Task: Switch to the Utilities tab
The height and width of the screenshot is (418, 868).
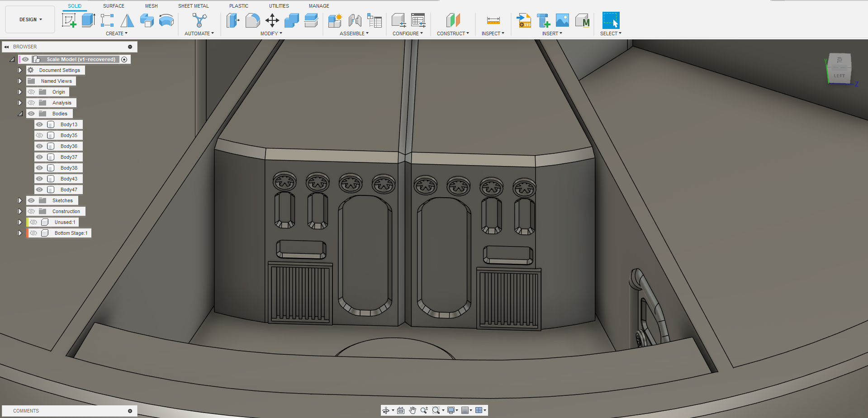Action: pyautogui.click(x=279, y=6)
